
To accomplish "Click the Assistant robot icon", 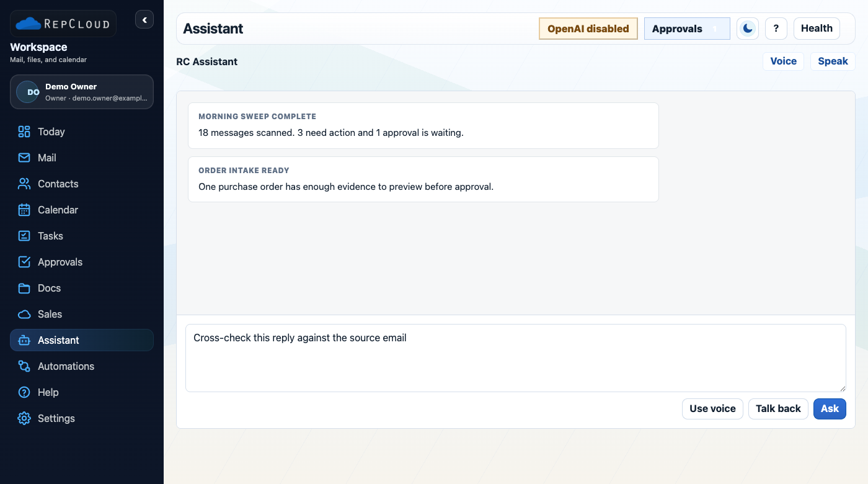I will click(x=24, y=340).
